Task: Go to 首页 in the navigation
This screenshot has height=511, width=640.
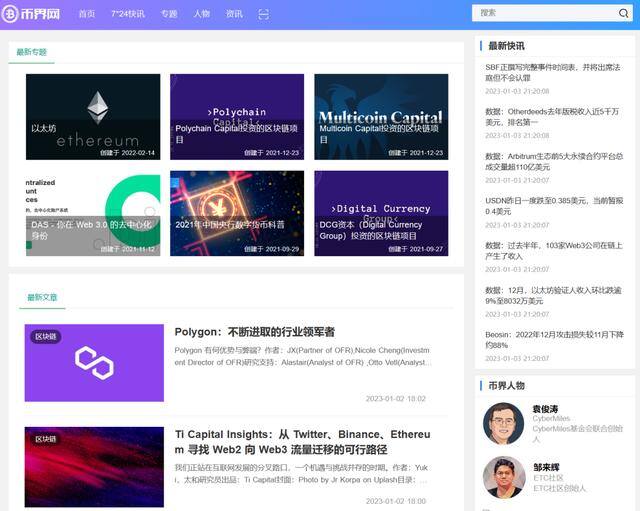Action: [x=87, y=14]
